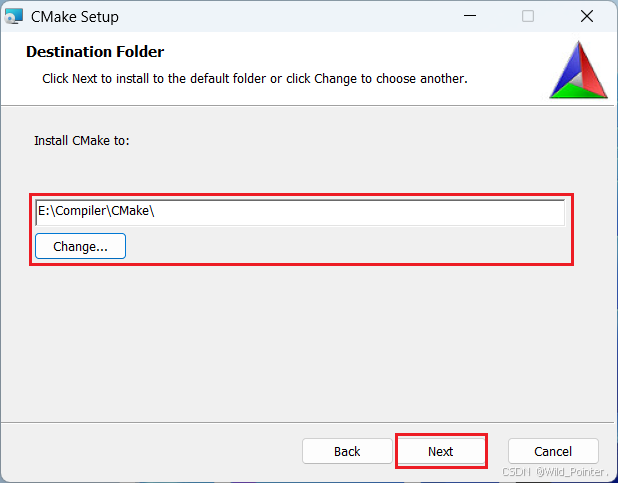
Task: Click the Next button
Action: coord(441,451)
